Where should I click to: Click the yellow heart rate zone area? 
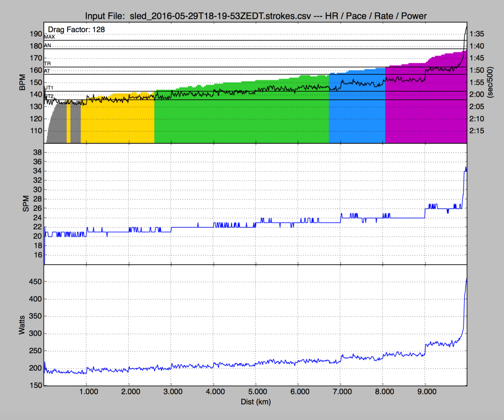pyautogui.click(x=118, y=122)
